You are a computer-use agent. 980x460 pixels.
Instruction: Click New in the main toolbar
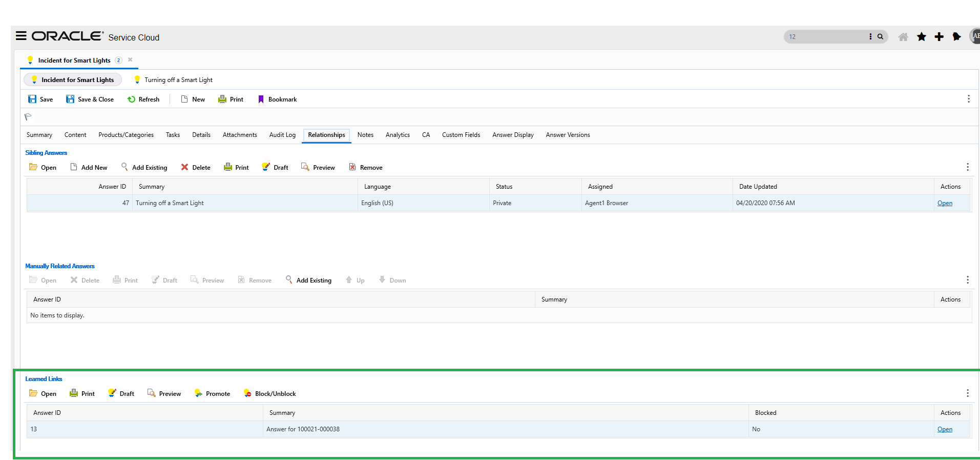[x=193, y=99]
